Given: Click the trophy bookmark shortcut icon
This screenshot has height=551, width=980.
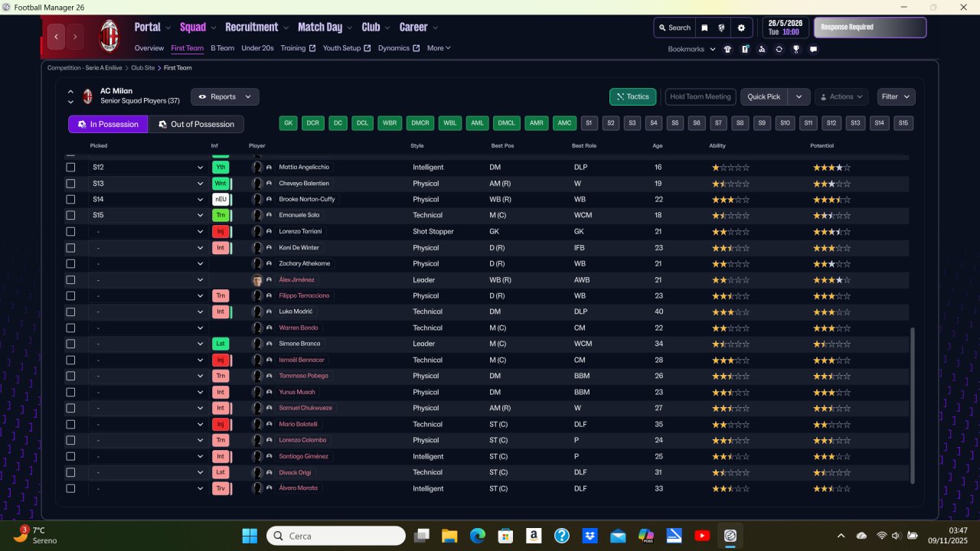Looking at the screenshot, I should (x=796, y=49).
